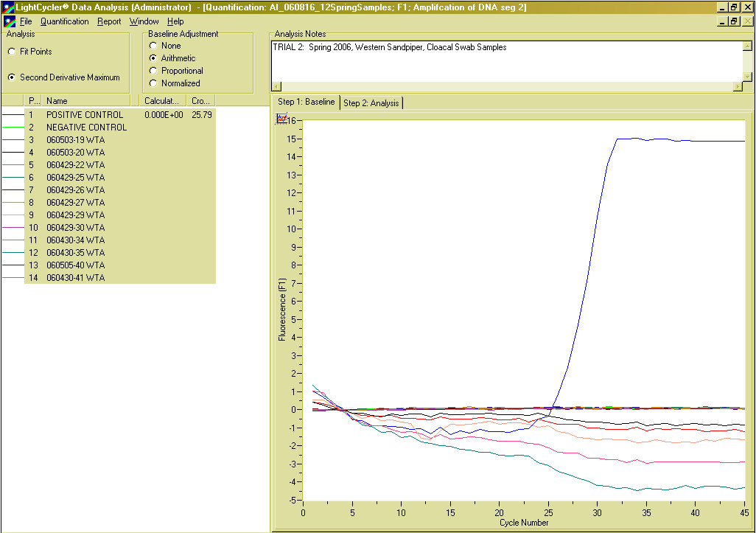Image resolution: width=756 pixels, height=533 pixels.
Task: Click the Calculated column header
Action: tap(162, 100)
